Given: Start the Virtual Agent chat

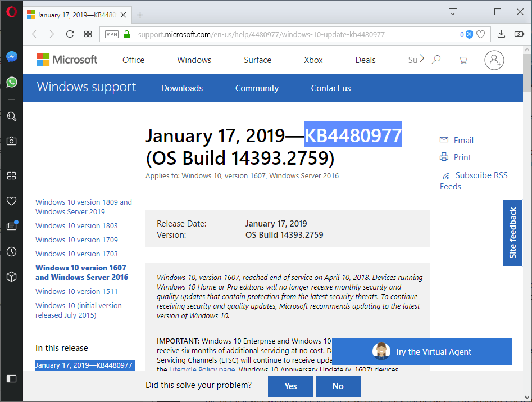Looking at the screenshot, I should tap(422, 351).
